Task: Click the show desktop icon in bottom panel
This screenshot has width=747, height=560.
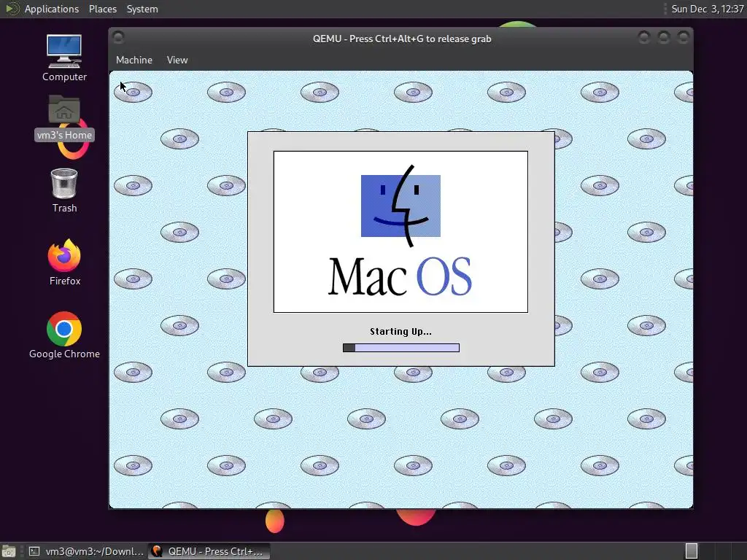Action: (x=9, y=551)
